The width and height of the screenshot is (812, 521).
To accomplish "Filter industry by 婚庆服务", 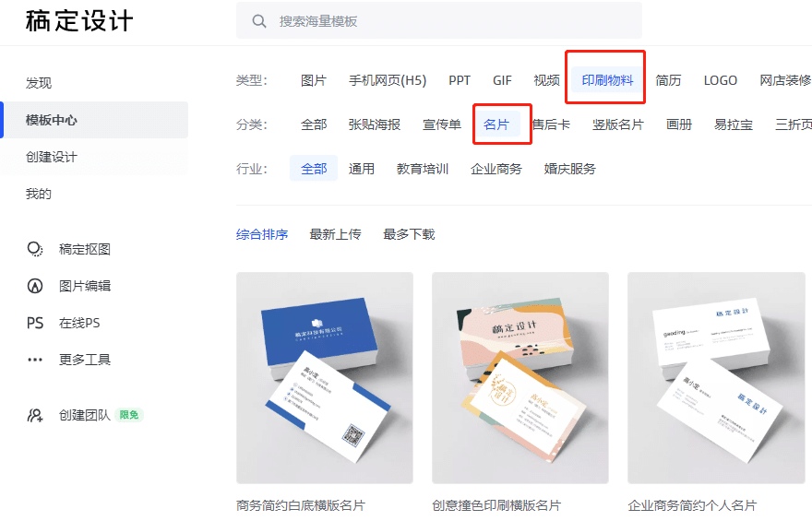I will [569, 169].
